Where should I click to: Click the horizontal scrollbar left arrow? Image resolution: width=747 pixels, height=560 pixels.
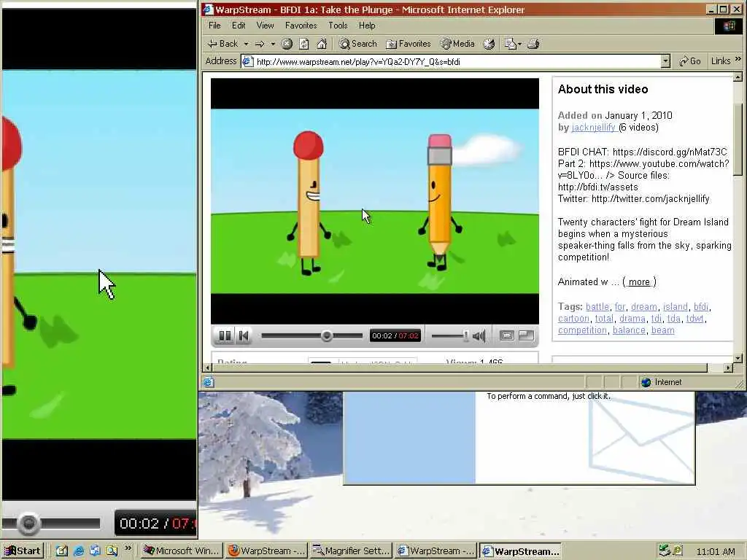[x=207, y=367]
